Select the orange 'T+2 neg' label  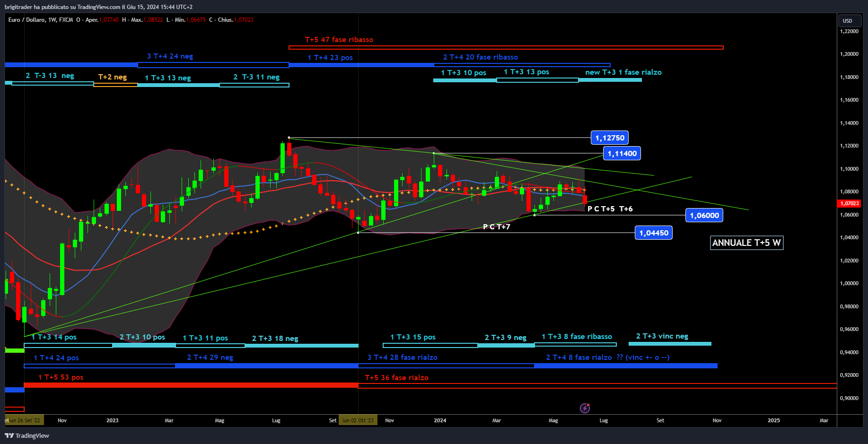(x=112, y=77)
